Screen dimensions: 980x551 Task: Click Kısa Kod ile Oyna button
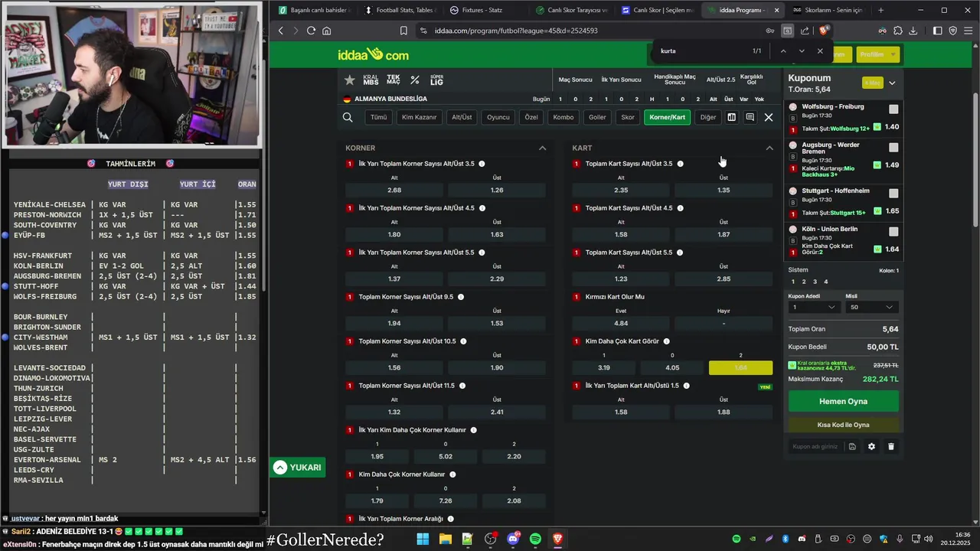(x=843, y=425)
